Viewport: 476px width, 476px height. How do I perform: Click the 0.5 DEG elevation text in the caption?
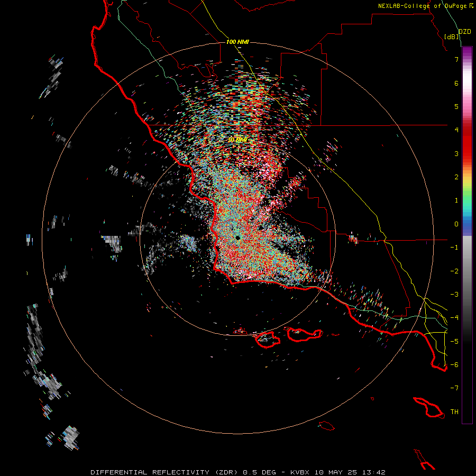[x=260, y=472]
